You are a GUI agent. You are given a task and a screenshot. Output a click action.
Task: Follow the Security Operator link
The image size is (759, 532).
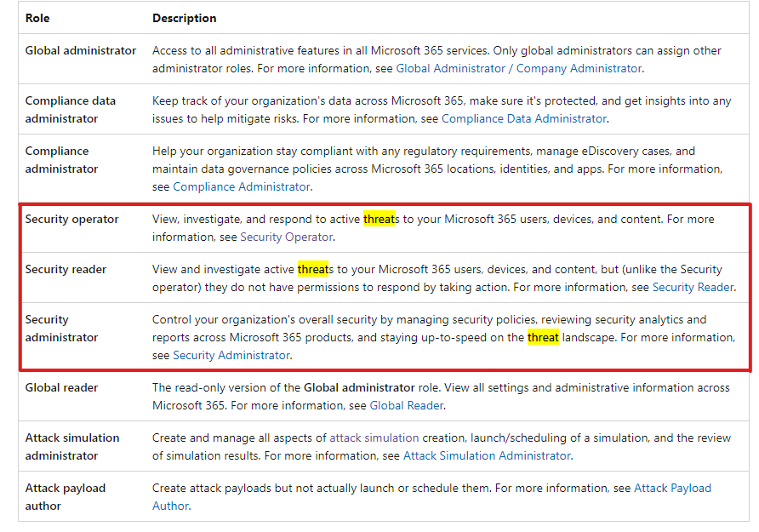[x=286, y=237]
